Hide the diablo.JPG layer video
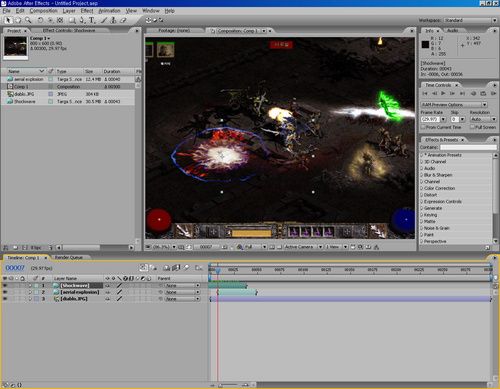Image resolution: width=500 pixels, height=389 pixels. [5, 299]
